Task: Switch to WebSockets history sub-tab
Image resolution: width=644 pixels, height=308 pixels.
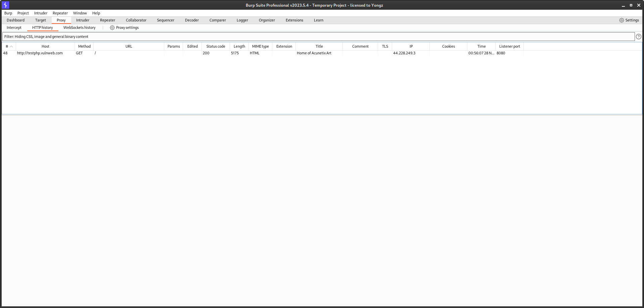Action: coord(79,28)
